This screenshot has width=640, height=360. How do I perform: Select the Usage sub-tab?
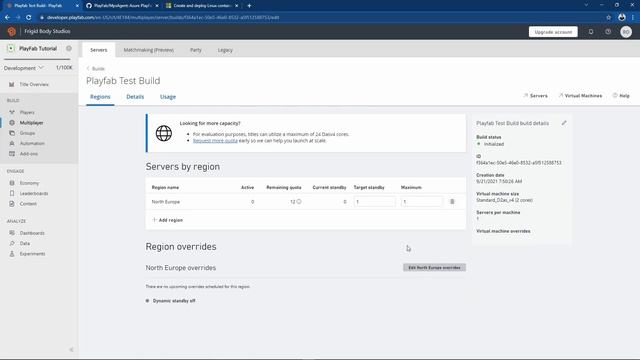pyautogui.click(x=168, y=97)
